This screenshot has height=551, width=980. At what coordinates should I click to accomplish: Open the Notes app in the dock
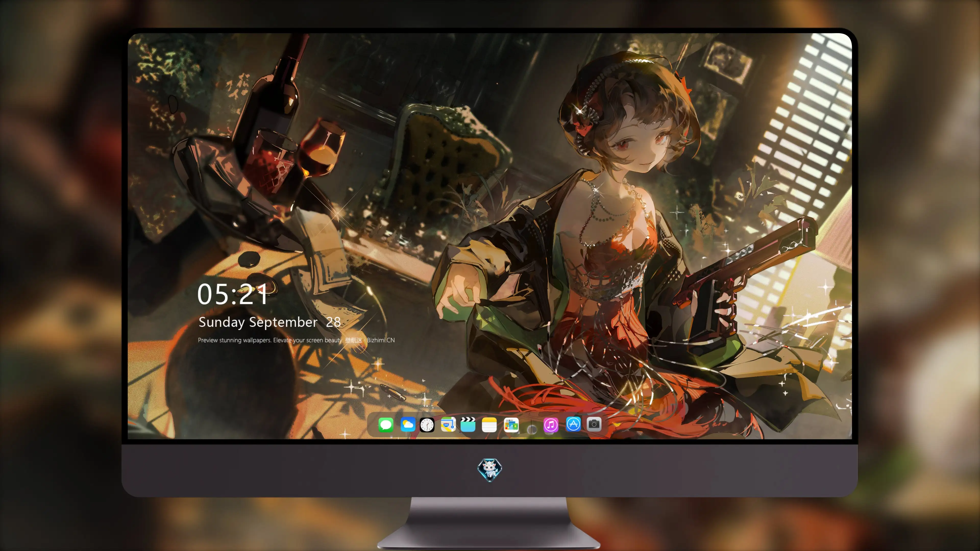point(489,425)
